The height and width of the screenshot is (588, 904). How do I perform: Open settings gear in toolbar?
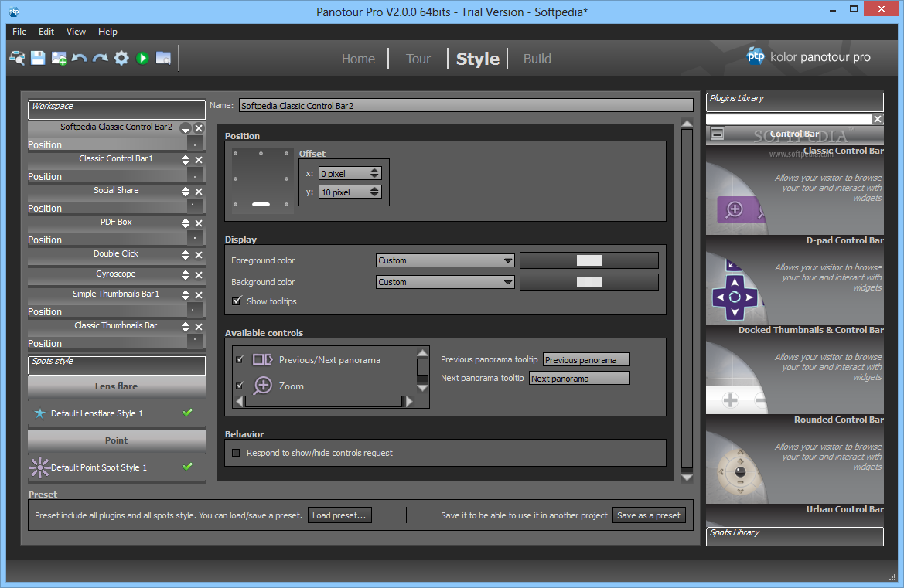point(121,58)
